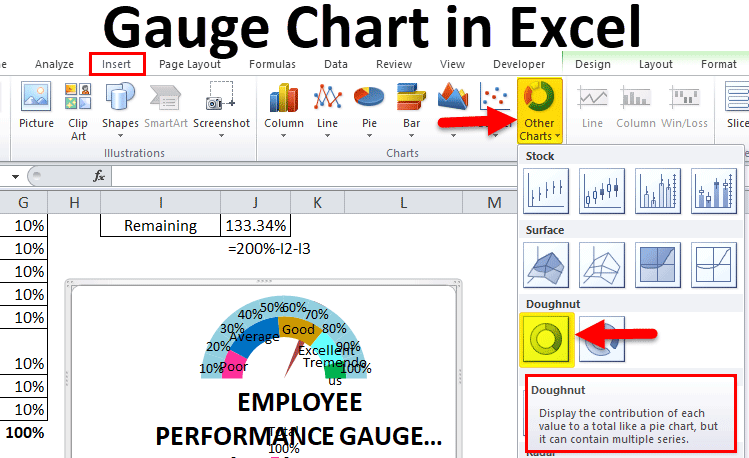
Task: Select the Volume-High-Low-Close stock chart
Action: (658, 191)
